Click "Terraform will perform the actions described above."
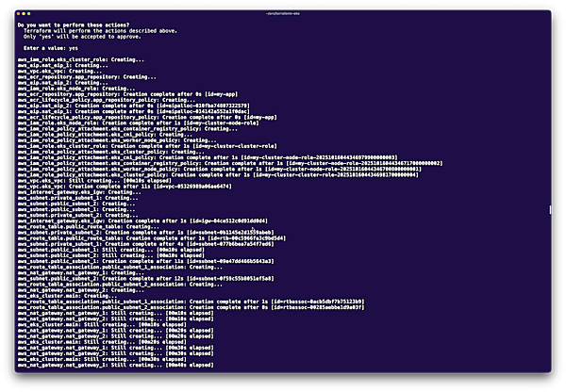 click(100, 31)
